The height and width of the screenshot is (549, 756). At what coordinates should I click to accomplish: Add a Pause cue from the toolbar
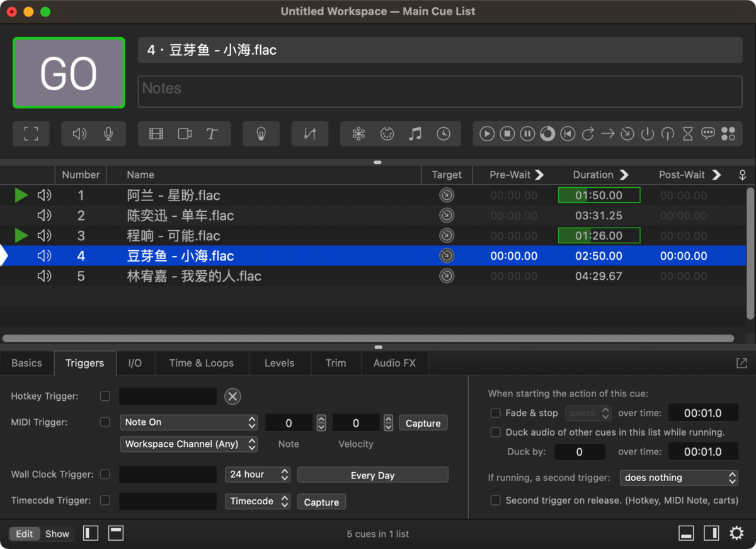pos(527,134)
